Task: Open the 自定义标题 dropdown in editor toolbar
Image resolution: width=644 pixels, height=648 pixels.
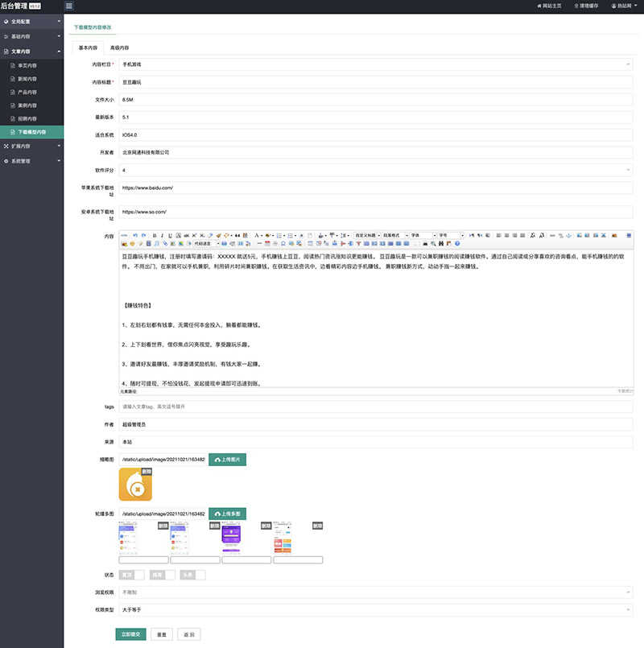Action: click(x=367, y=235)
